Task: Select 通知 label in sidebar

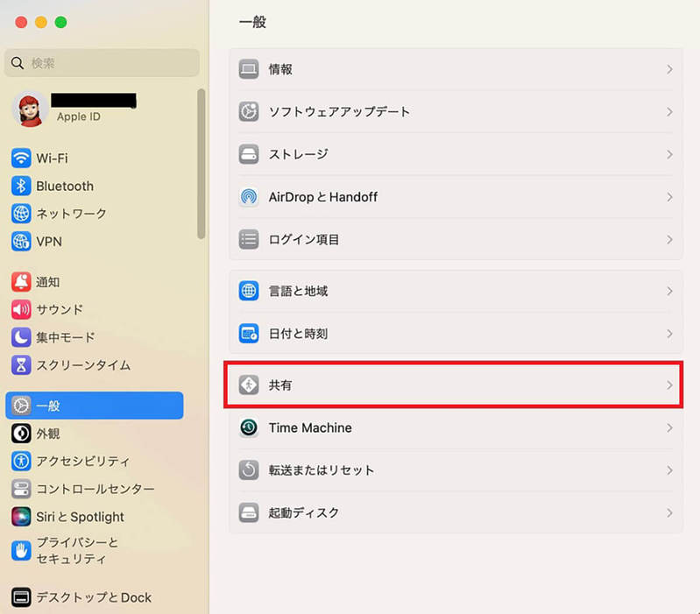Action: pos(48,282)
